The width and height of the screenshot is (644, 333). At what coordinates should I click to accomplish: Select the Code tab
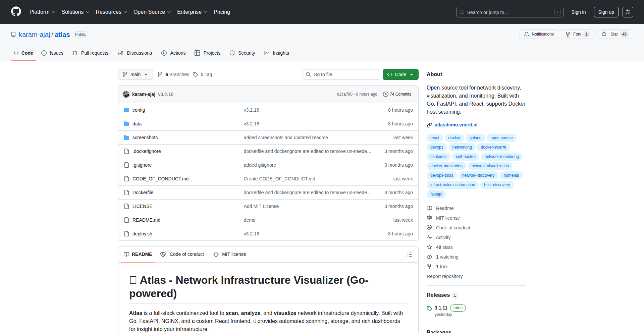point(23,53)
